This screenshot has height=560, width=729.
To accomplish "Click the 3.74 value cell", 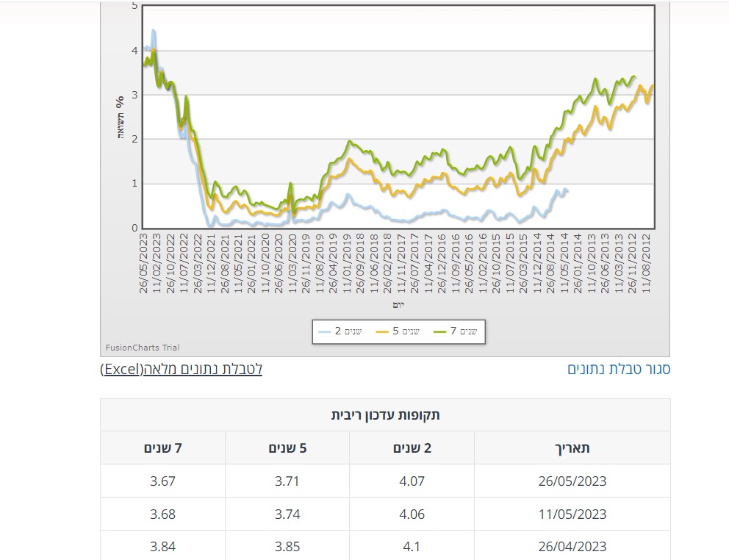I will pyautogui.click(x=287, y=514).
